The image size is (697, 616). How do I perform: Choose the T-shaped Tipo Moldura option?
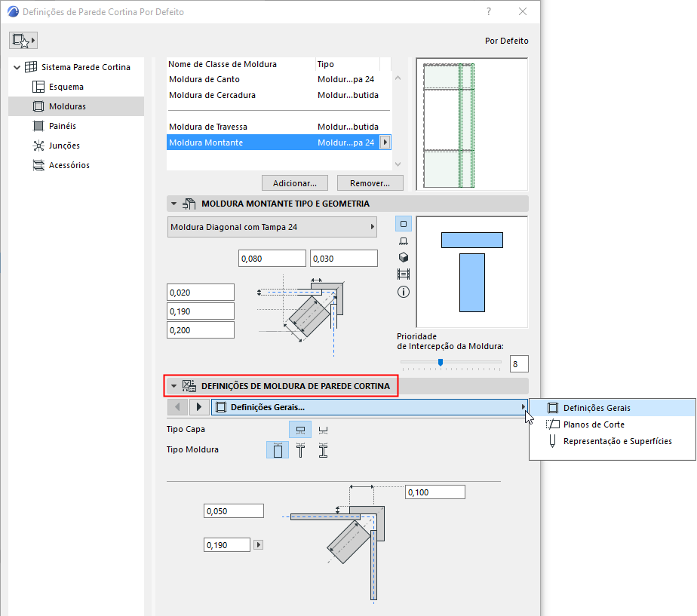(301, 449)
